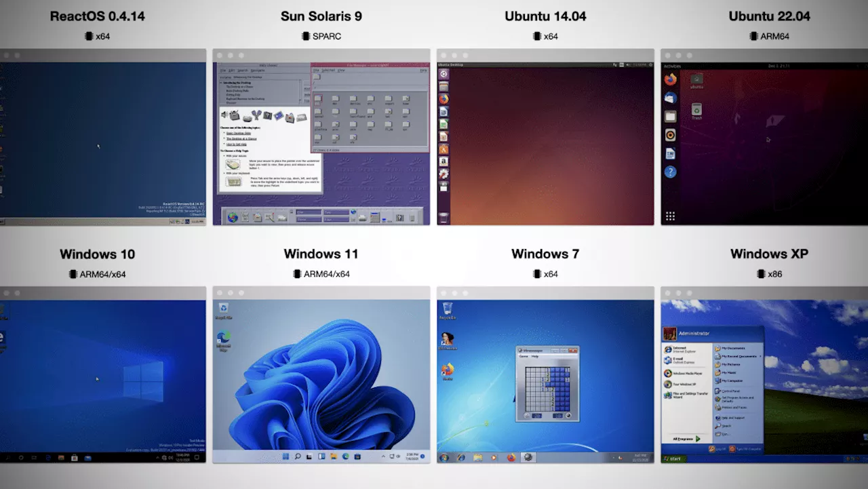Show Applications grid in Ubuntu 22.04
Screen dimensions: 868x489
(x=671, y=216)
